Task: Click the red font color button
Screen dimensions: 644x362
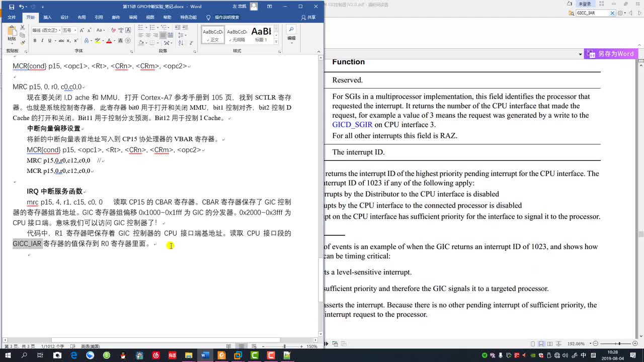Action: [x=109, y=41]
